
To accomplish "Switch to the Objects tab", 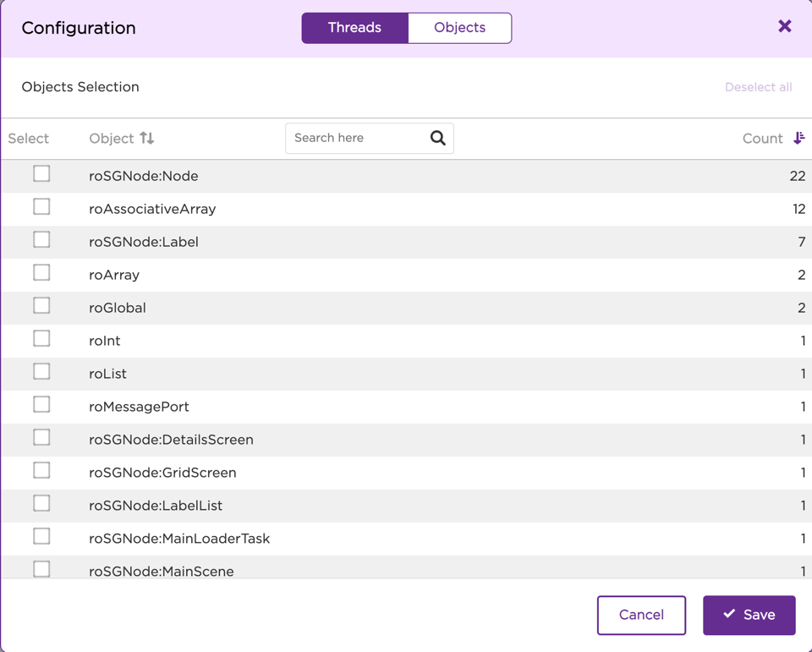I will coord(459,27).
